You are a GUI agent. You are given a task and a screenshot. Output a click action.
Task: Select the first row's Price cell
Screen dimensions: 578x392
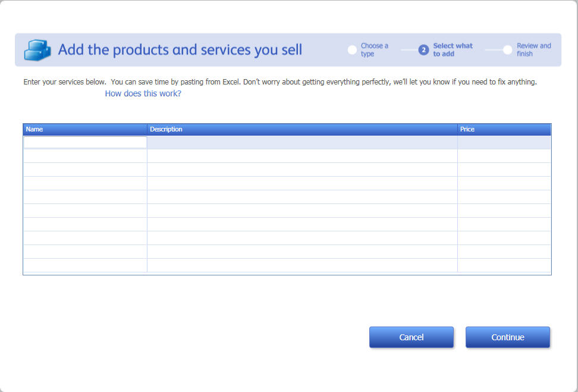click(x=504, y=142)
